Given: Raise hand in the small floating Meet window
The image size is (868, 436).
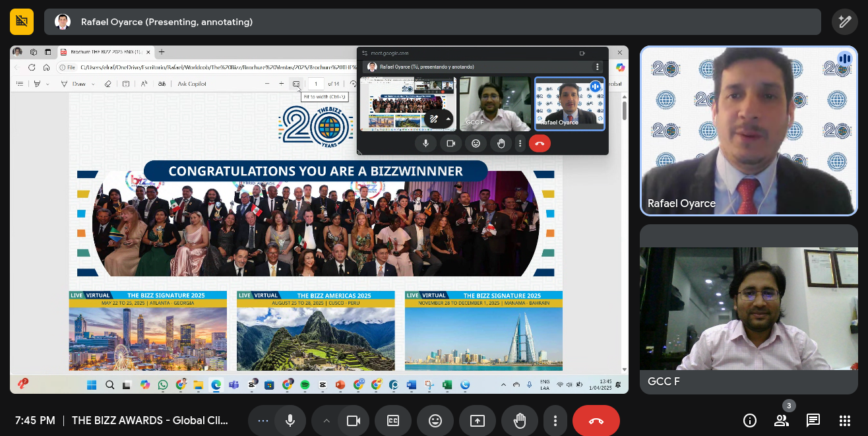Looking at the screenshot, I should pos(501,143).
